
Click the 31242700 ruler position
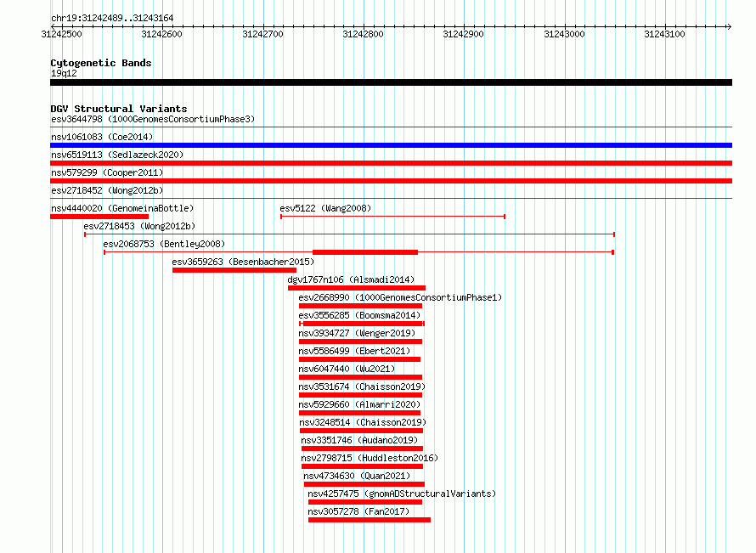point(262,34)
